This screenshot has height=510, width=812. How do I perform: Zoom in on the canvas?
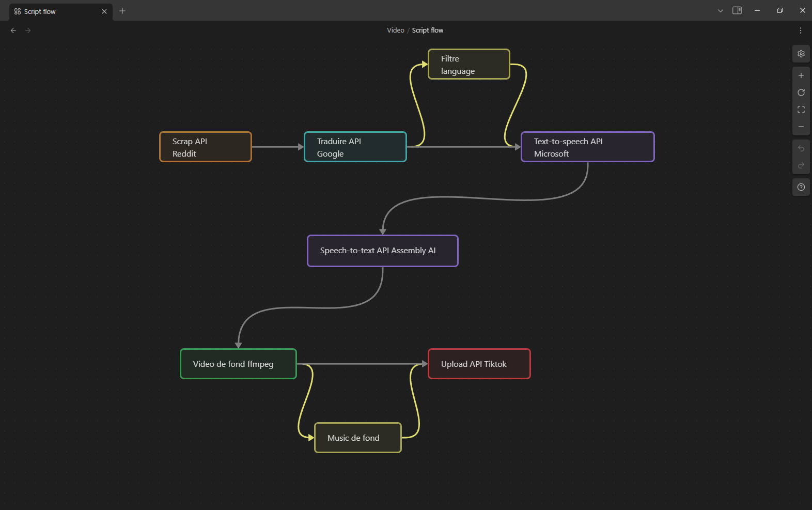[x=801, y=75]
